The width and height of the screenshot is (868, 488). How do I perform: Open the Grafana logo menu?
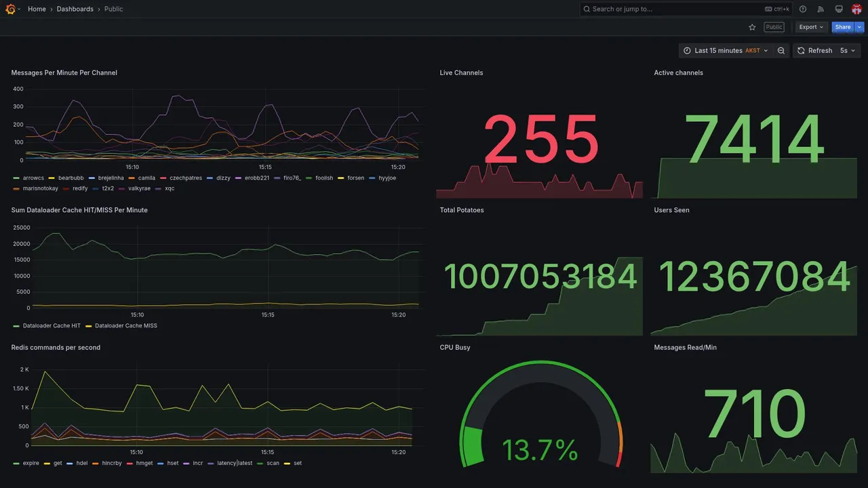click(x=9, y=9)
